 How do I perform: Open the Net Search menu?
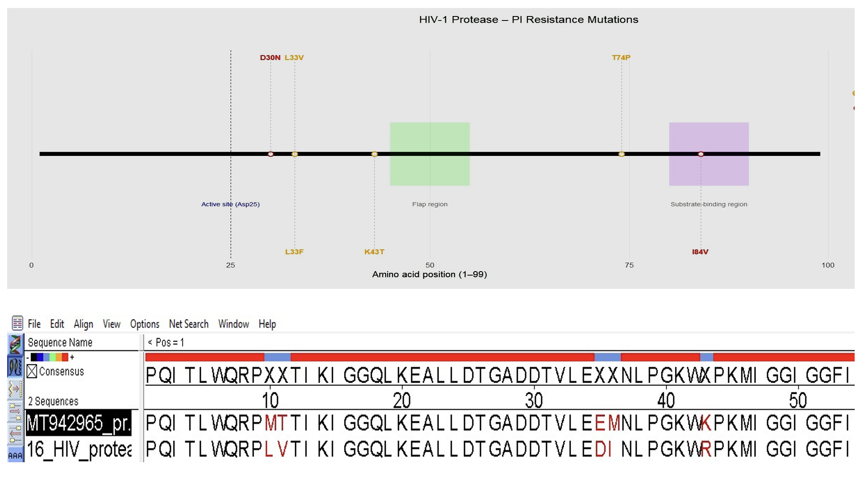pyautogui.click(x=189, y=324)
